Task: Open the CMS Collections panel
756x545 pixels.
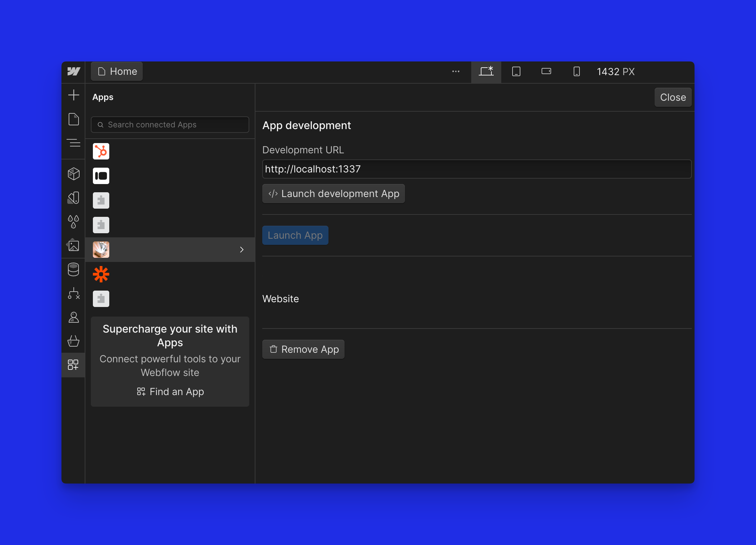Action: [73, 269]
